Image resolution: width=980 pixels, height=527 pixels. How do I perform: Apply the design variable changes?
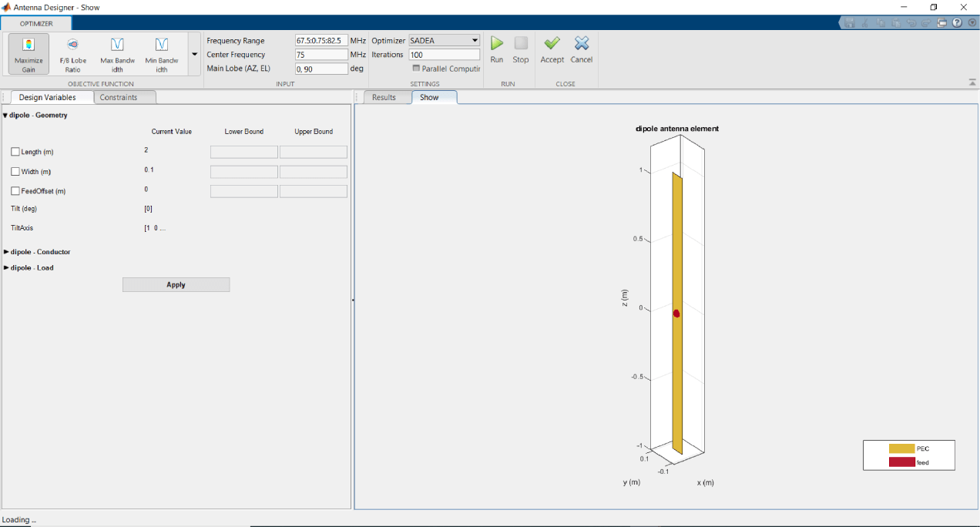(176, 284)
